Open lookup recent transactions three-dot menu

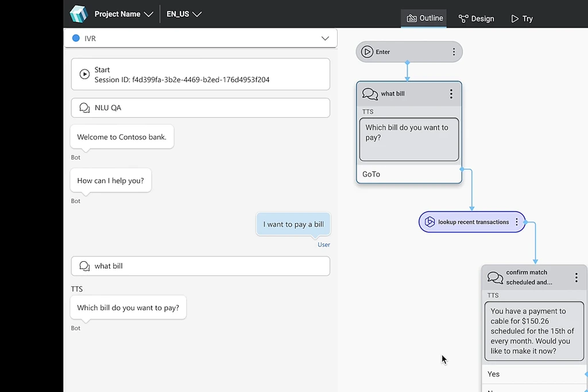pyautogui.click(x=517, y=222)
